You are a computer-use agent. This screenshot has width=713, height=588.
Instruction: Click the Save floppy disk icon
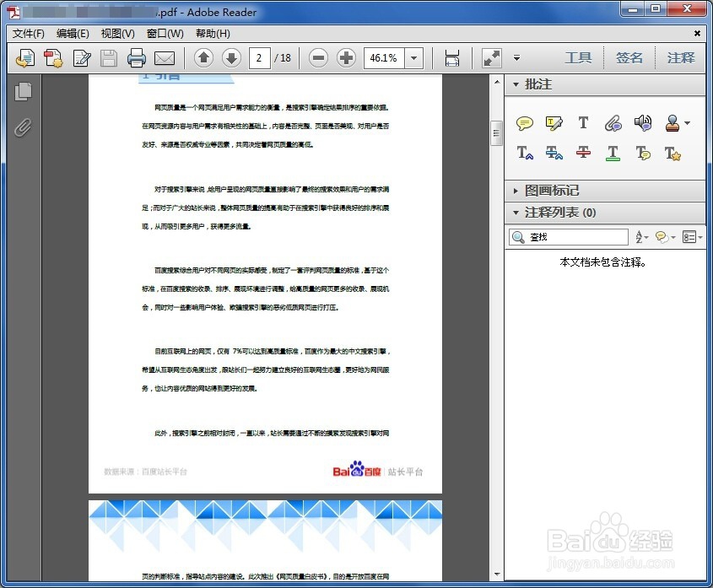click(x=109, y=58)
